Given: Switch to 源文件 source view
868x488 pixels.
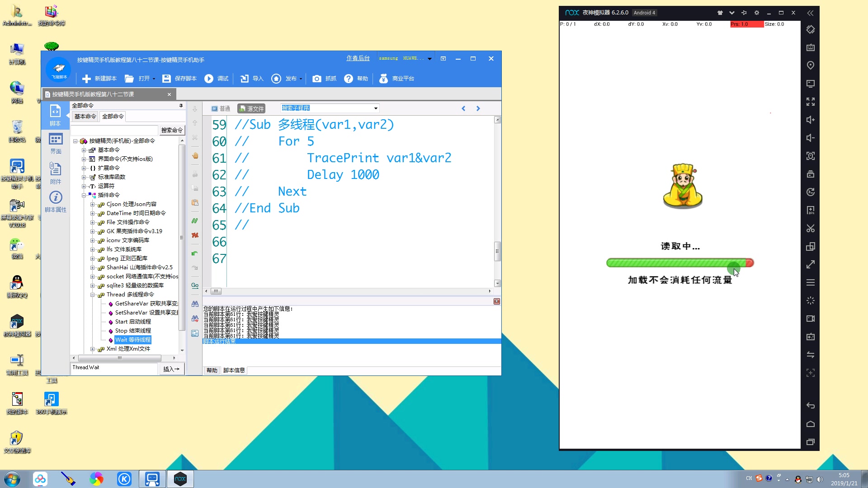Looking at the screenshot, I should [x=251, y=108].
